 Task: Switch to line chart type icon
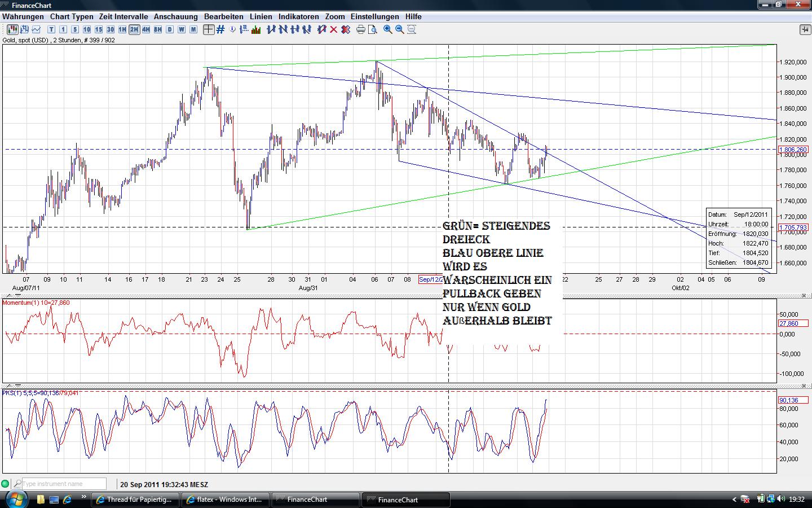36,29
